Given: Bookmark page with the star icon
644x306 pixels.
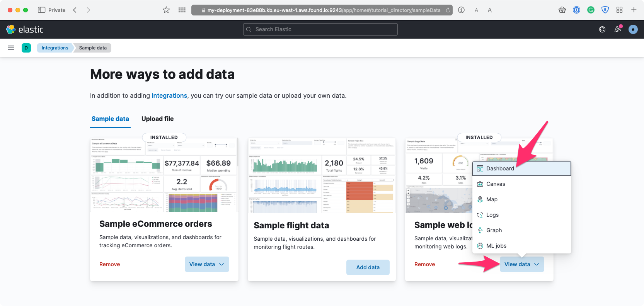Looking at the screenshot, I should (x=166, y=10).
